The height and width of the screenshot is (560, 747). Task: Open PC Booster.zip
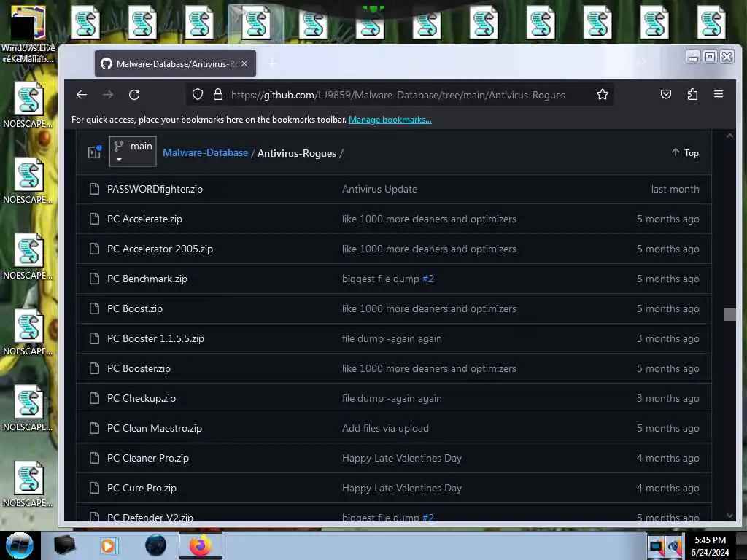click(139, 368)
